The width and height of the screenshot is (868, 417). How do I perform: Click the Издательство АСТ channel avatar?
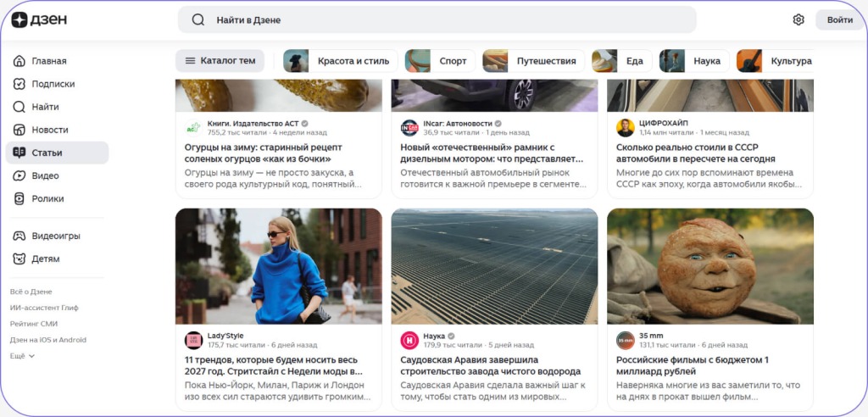pos(194,128)
